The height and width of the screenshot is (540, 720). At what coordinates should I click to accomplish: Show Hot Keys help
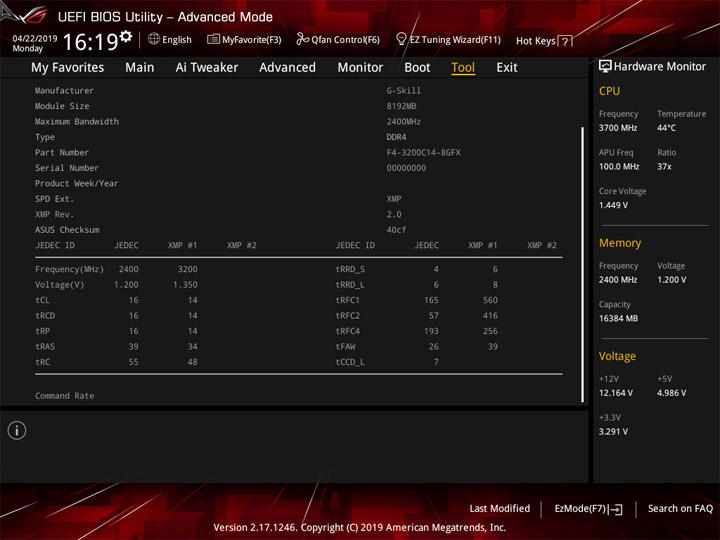point(544,41)
